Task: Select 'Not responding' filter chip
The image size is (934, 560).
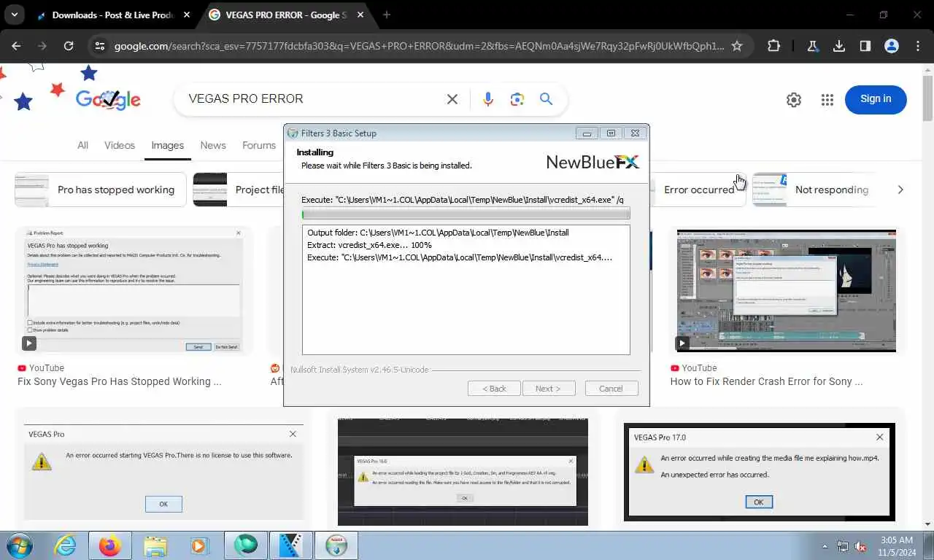Action: (815, 190)
